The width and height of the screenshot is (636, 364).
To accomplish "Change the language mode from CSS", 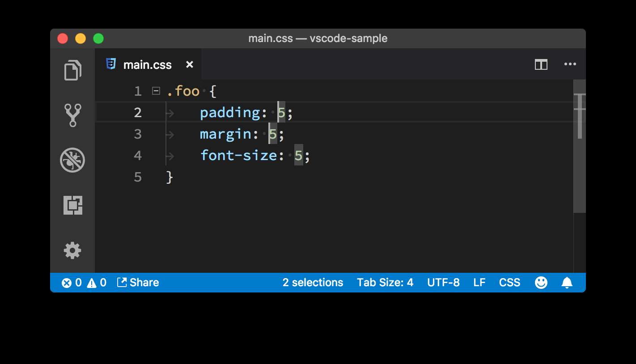I will pyautogui.click(x=509, y=282).
